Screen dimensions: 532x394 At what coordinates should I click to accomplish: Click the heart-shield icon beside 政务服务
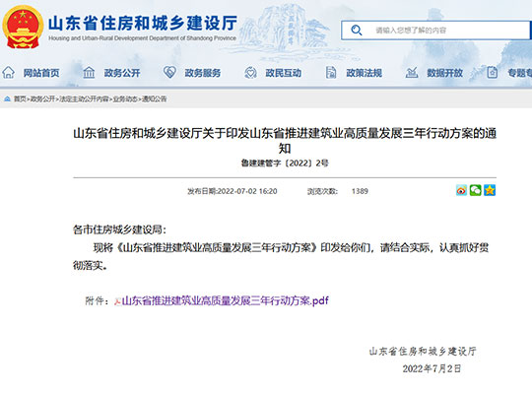[x=169, y=72]
